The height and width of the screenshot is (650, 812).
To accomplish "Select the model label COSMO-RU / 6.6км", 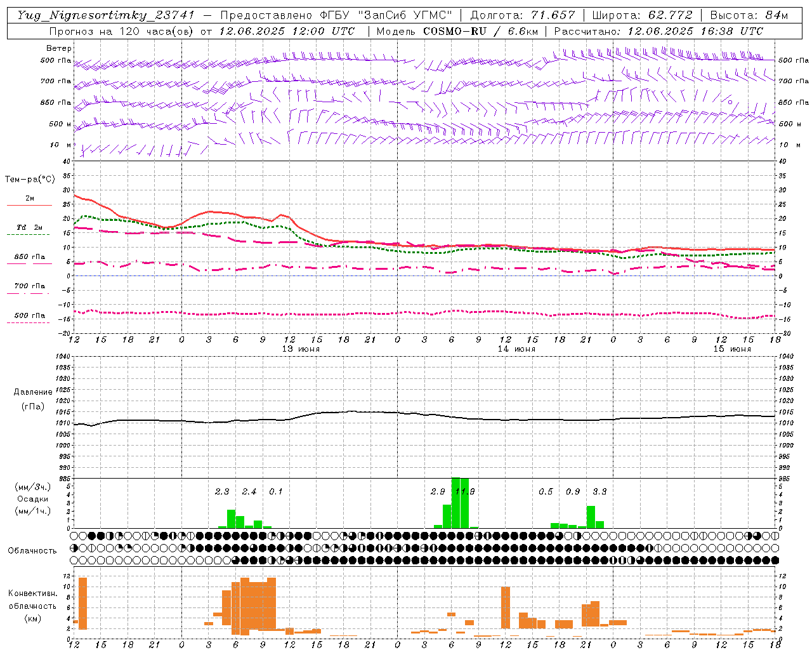I will (x=481, y=31).
